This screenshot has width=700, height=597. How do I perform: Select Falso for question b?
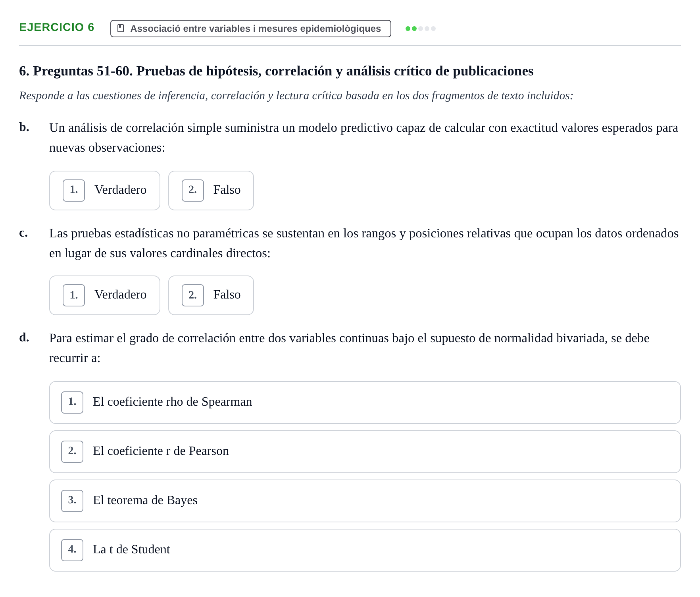[211, 191]
